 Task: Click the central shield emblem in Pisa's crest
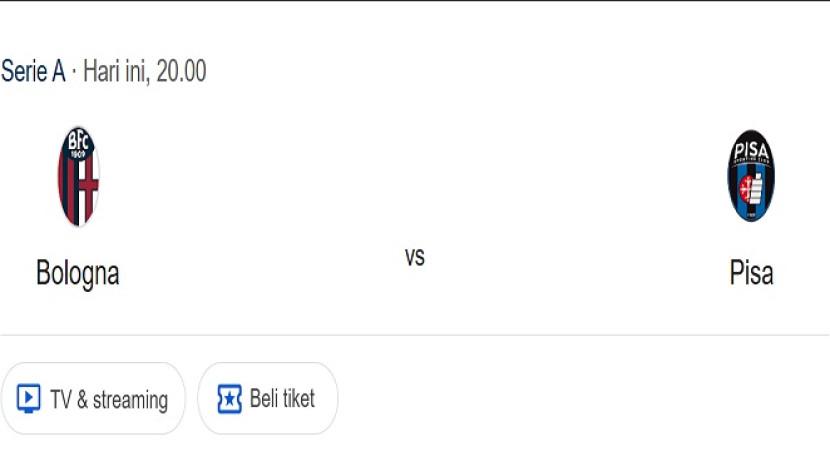pos(751,187)
